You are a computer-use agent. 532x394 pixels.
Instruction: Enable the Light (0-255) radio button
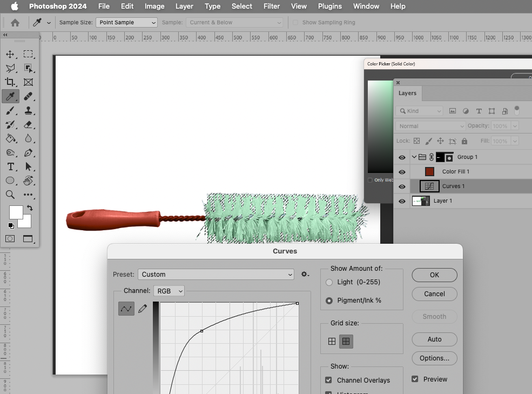click(329, 282)
